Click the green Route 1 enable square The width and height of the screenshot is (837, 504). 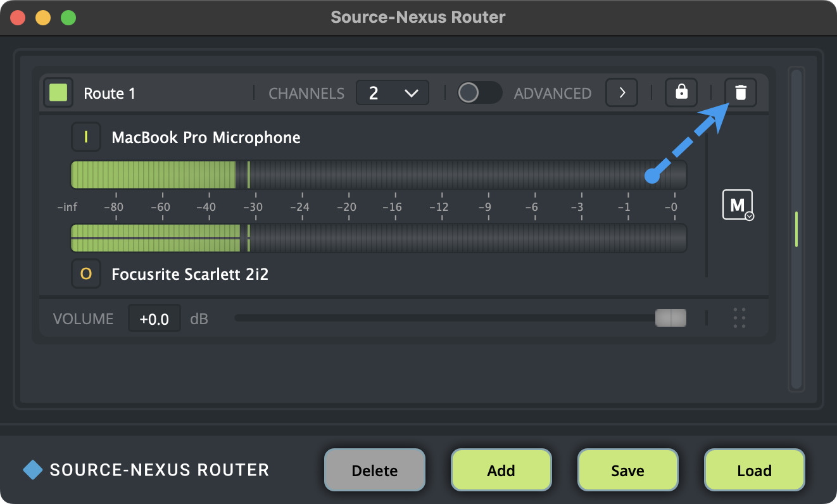point(58,93)
